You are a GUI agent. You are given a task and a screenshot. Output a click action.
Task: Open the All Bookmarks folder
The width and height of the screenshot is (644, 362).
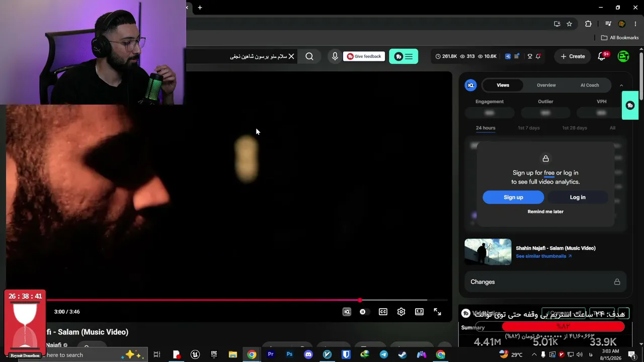point(620,38)
